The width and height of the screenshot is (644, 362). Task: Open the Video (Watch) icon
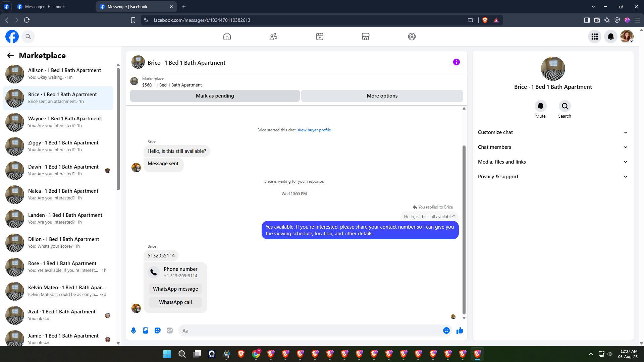(x=320, y=37)
